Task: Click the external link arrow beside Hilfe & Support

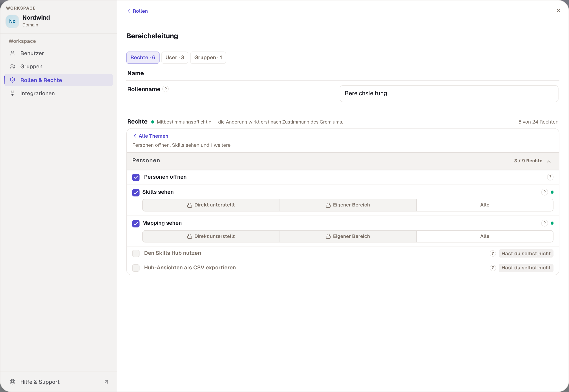Action: (x=106, y=382)
